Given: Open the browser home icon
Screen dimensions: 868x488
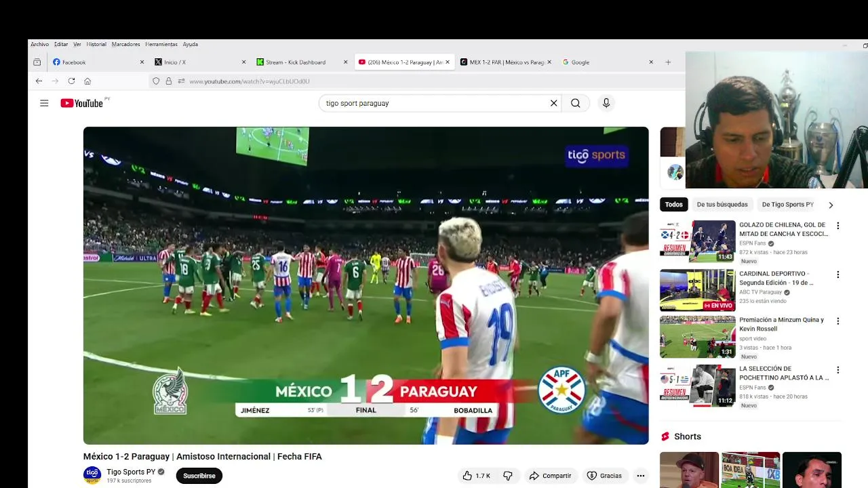Looking at the screenshot, I should coord(87,81).
